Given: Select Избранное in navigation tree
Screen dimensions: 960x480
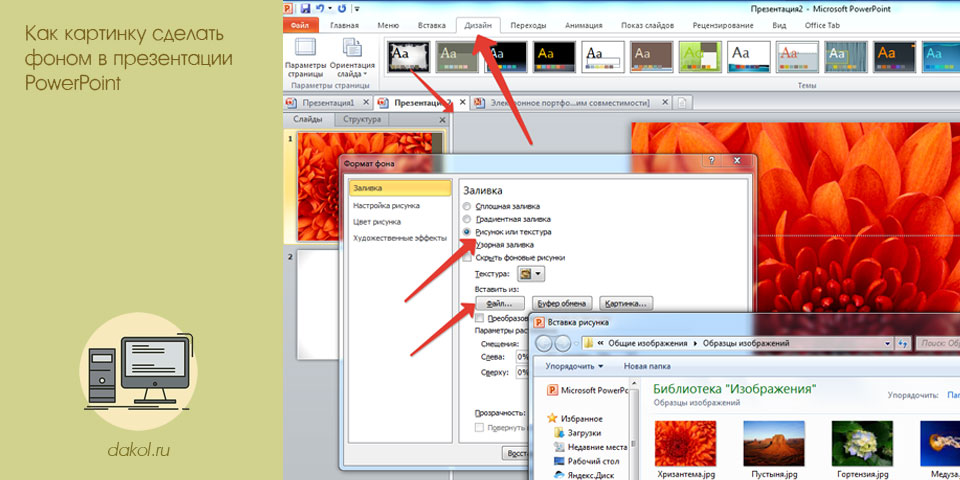Looking at the screenshot, I should tap(575, 419).
